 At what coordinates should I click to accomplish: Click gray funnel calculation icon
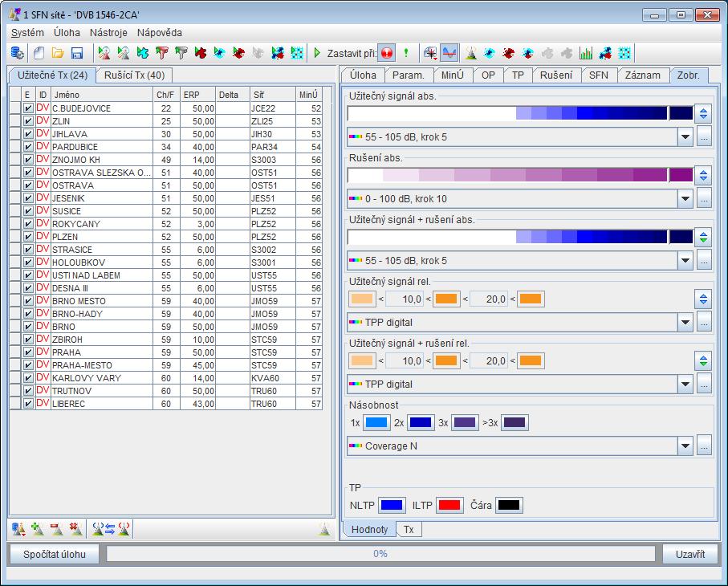coord(181,53)
